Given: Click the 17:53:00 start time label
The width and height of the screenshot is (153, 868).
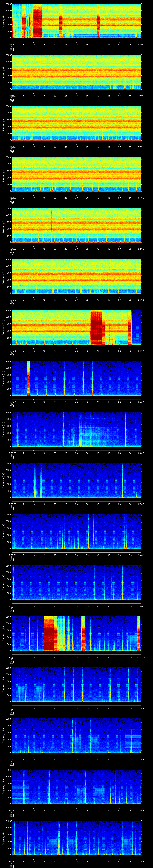Looking at the screenshot, I should tap(12, 351).
